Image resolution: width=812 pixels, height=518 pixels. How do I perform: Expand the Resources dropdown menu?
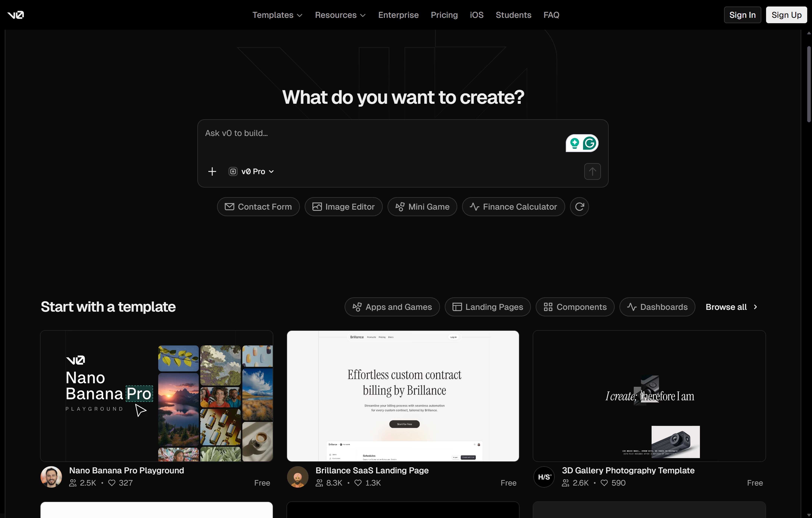(x=340, y=15)
